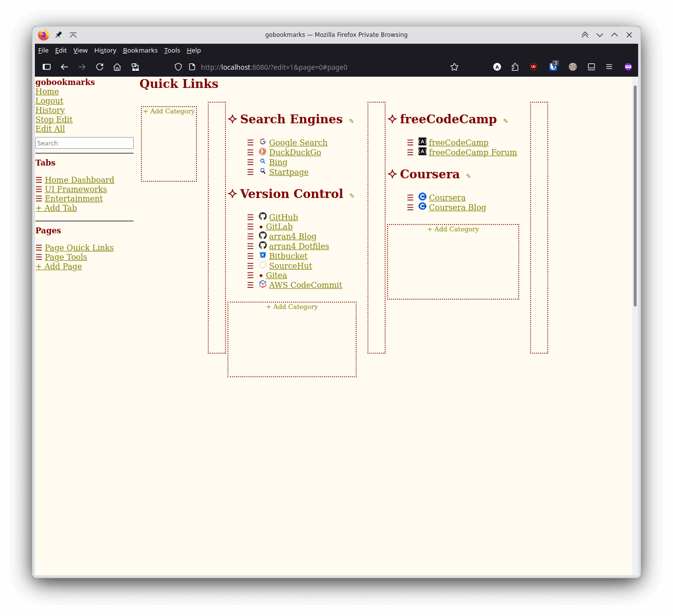Click the edit pencil next to Version Control
Image resolution: width=673 pixels, height=616 pixels.
point(352,196)
